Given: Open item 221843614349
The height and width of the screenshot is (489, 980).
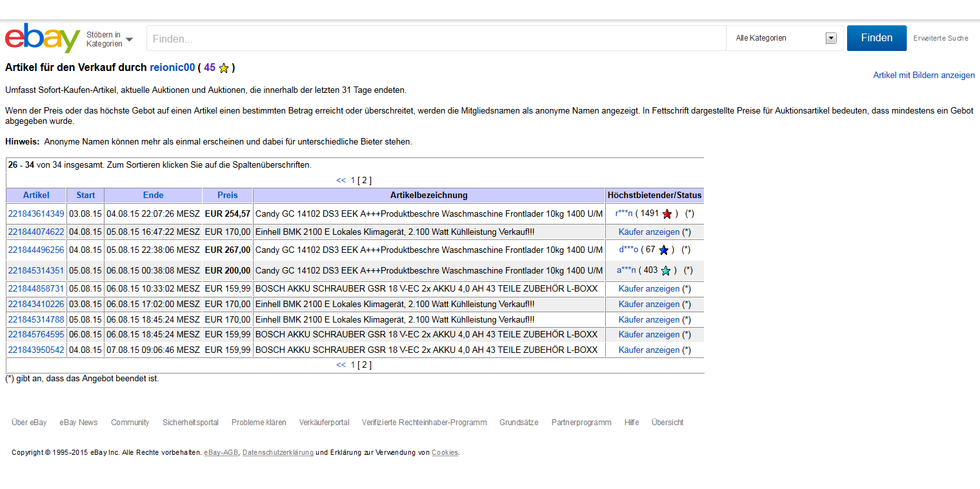Looking at the screenshot, I should (36, 214).
